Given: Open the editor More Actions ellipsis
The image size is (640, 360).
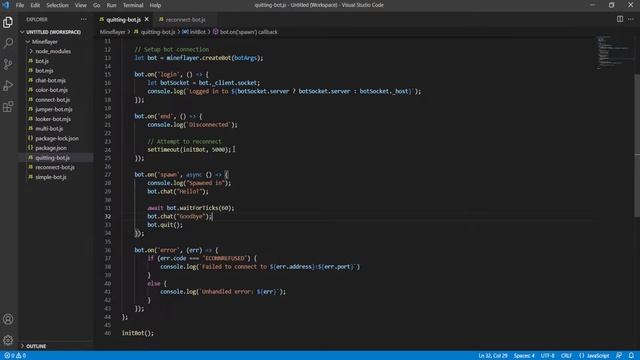Looking at the screenshot, I should point(631,19).
